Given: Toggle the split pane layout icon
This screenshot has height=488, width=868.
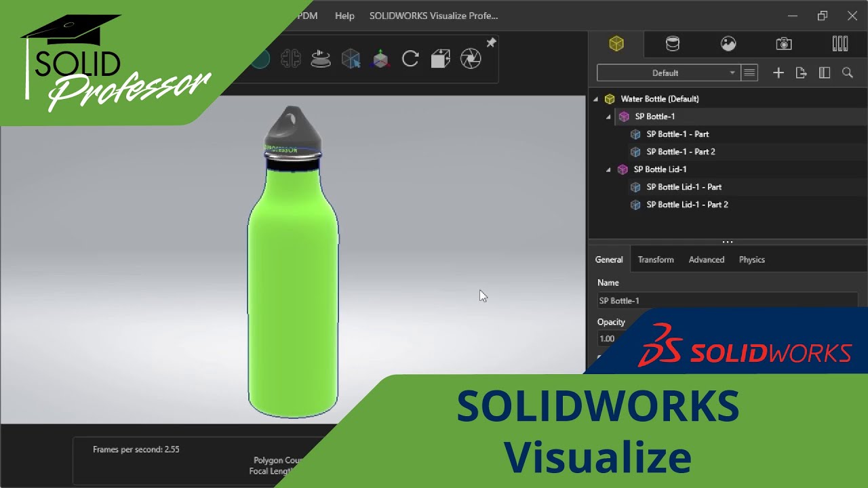Looking at the screenshot, I should pyautogui.click(x=825, y=73).
